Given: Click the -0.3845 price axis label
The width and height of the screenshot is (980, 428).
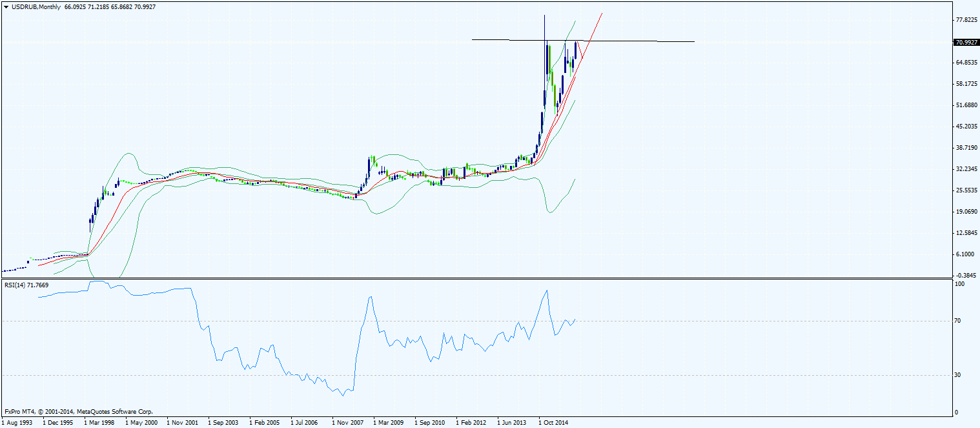Looking at the screenshot, I should pos(965,276).
